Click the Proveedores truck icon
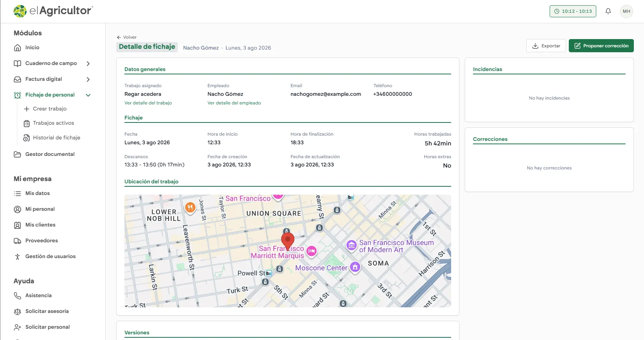644x340 pixels. [17, 241]
